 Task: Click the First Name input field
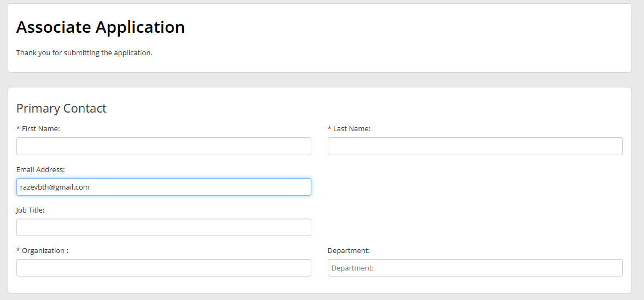click(164, 146)
